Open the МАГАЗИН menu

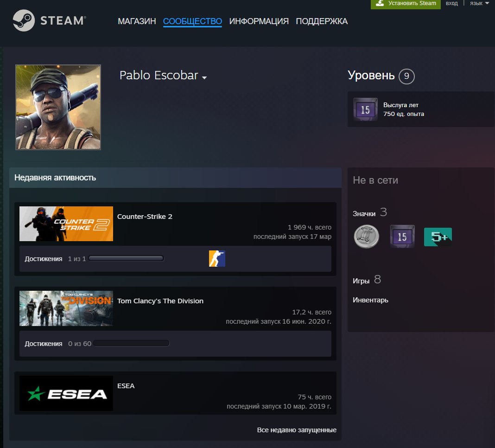(137, 21)
